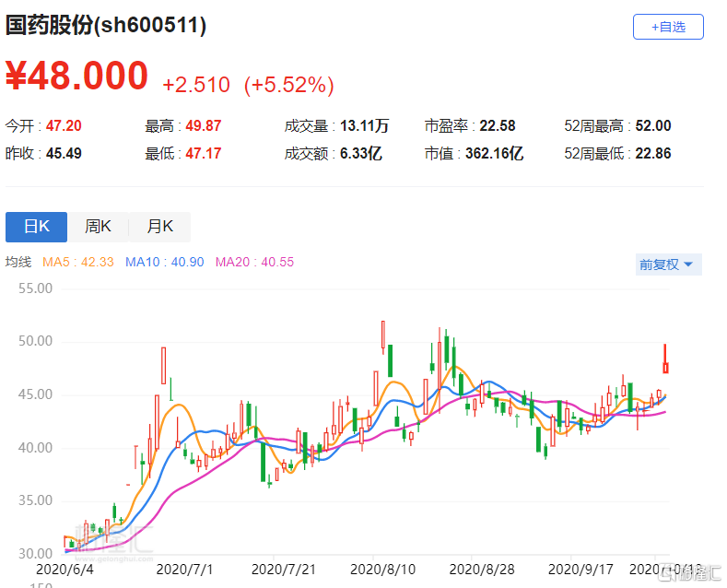The width and height of the screenshot is (727, 588).
Task: Click 52周最高 value 52.00
Action: 653,125
